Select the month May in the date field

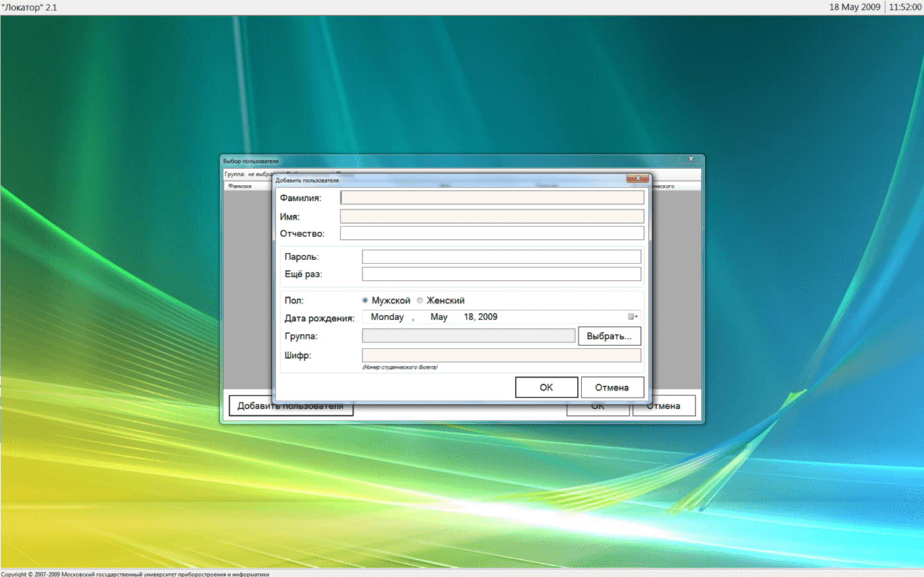coord(439,317)
